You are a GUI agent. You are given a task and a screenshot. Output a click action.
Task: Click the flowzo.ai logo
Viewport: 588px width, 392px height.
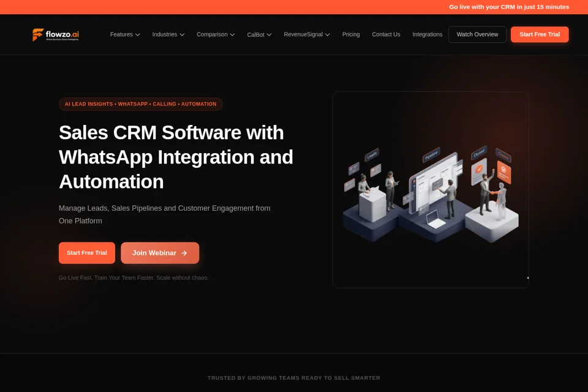coord(56,34)
